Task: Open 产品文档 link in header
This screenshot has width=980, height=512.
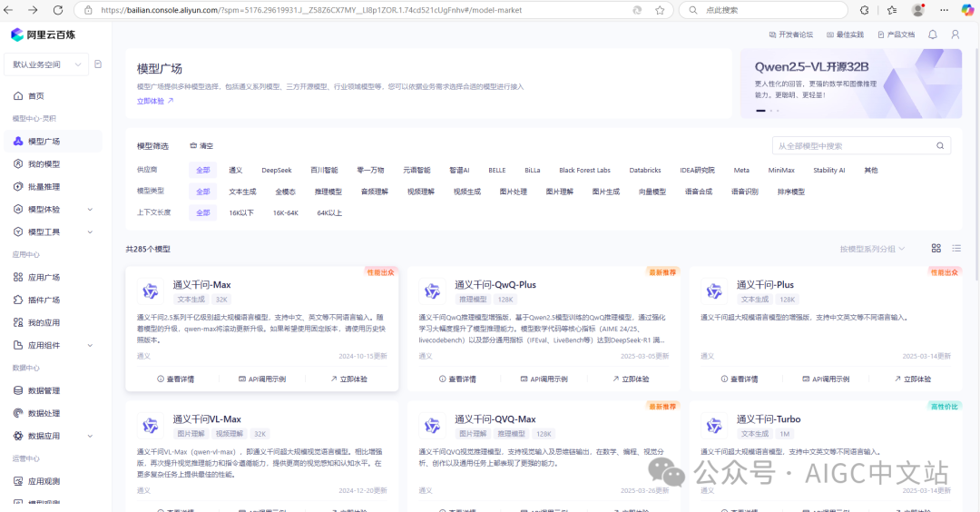Action: pos(897,35)
